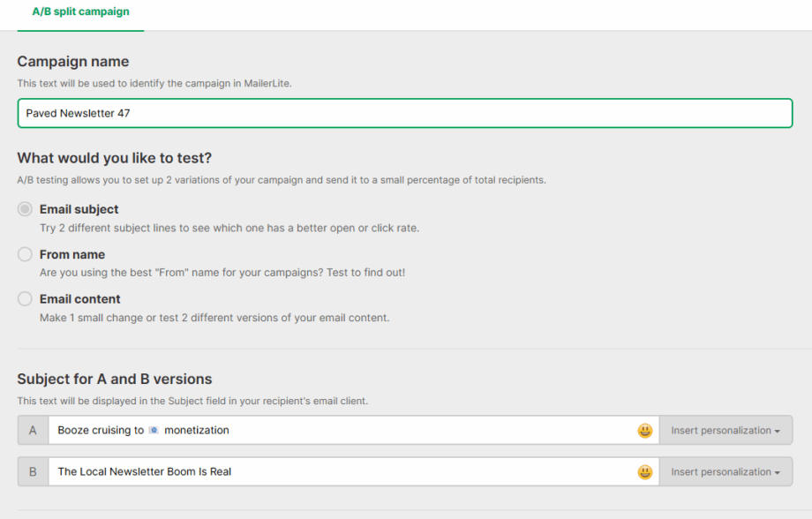This screenshot has width=812, height=519.
Task: Choose Email content as the test variable
Action: (26, 298)
